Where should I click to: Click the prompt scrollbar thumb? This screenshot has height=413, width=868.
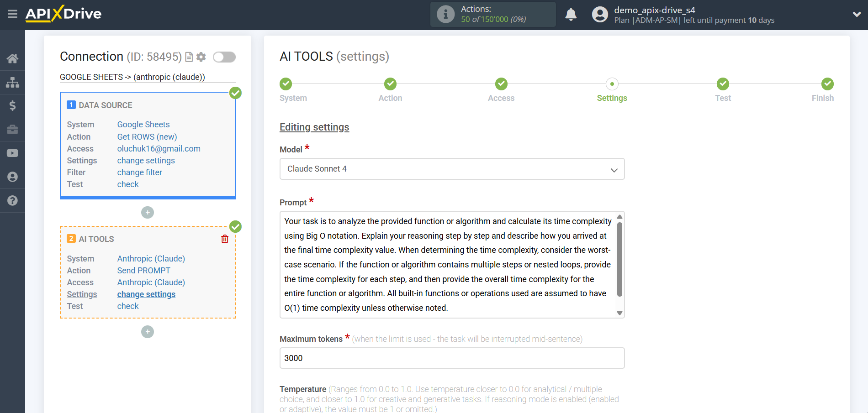[x=619, y=259]
